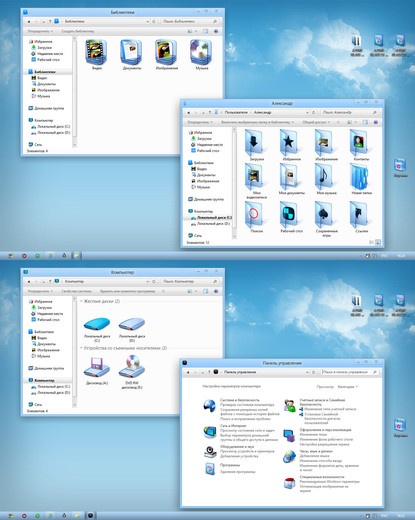The height and width of the screenshot is (520, 415).
Task: Open Упорядочить dropdown in Компьютер window
Action: [x=40, y=291]
